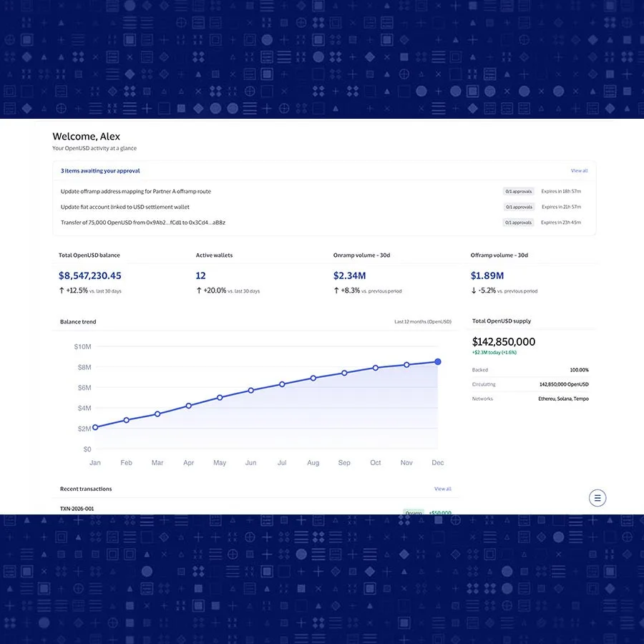Click the +12.5% balance change indicator
The width and height of the screenshot is (644, 644).
74,291
